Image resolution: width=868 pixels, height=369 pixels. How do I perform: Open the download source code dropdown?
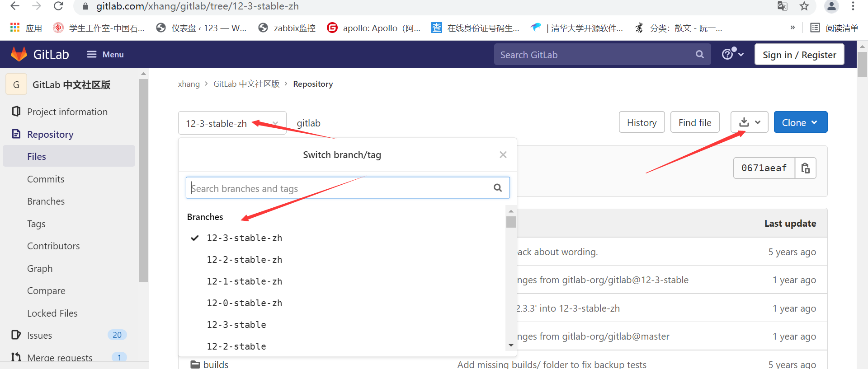[750, 122]
